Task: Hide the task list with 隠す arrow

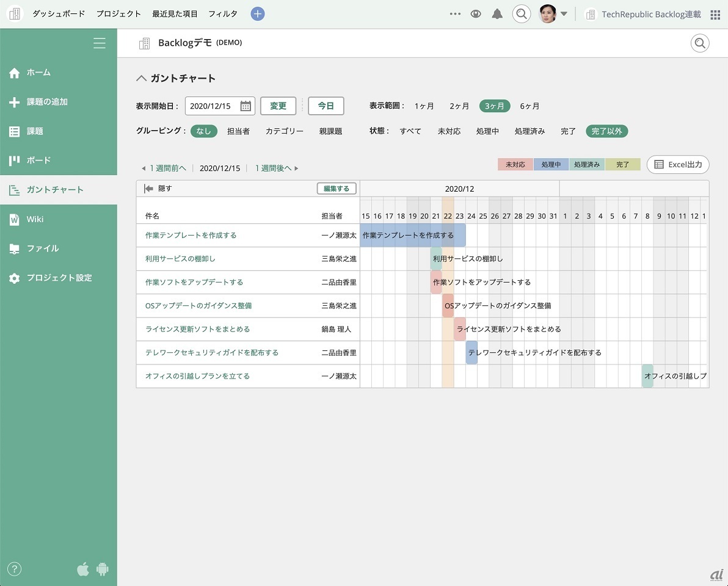Action: coord(148,189)
